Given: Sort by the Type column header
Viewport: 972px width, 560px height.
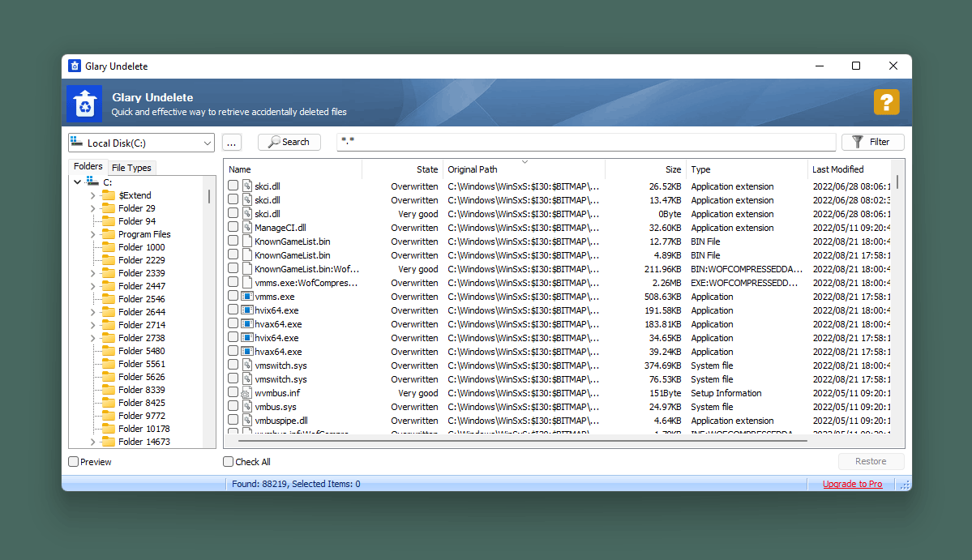Looking at the screenshot, I should pos(747,169).
